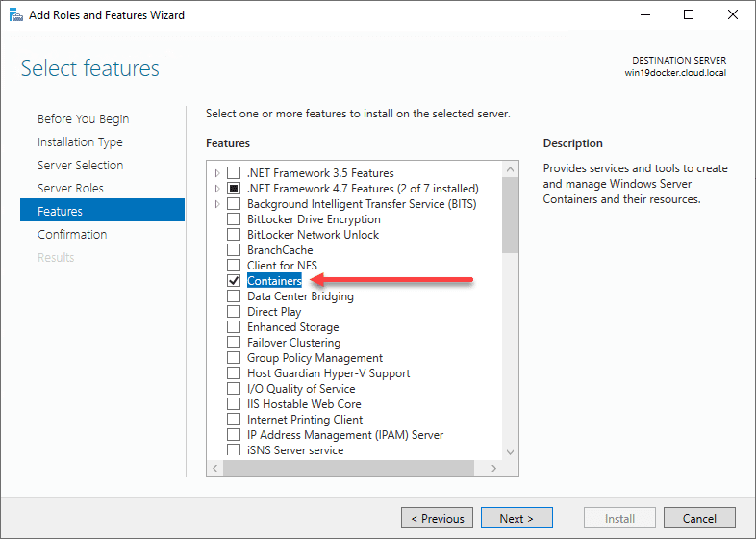Tick the Group Policy Management checkbox

[233, 358]
